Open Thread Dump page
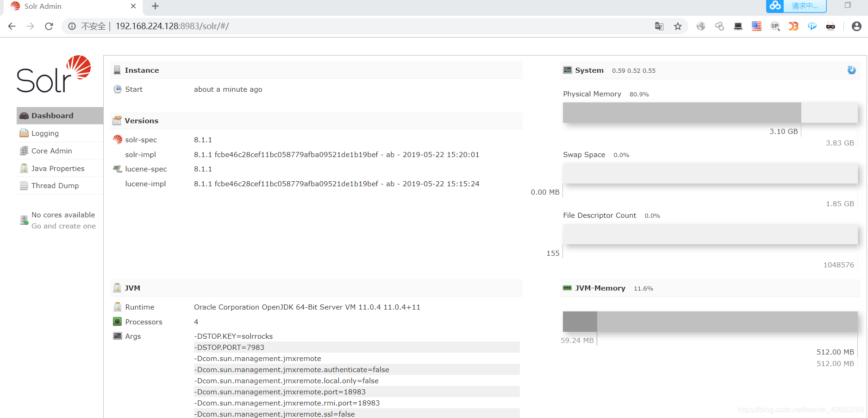868x418 pixels. [60, 186]
